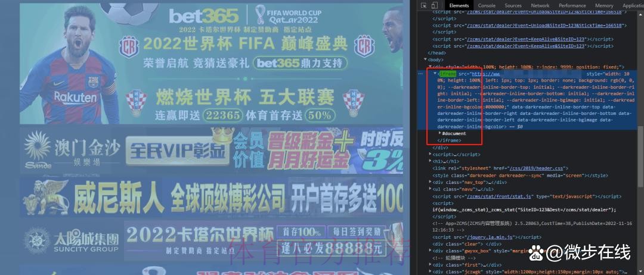
Task: Open the iframe src https://ww link
Action: point(485,74)
